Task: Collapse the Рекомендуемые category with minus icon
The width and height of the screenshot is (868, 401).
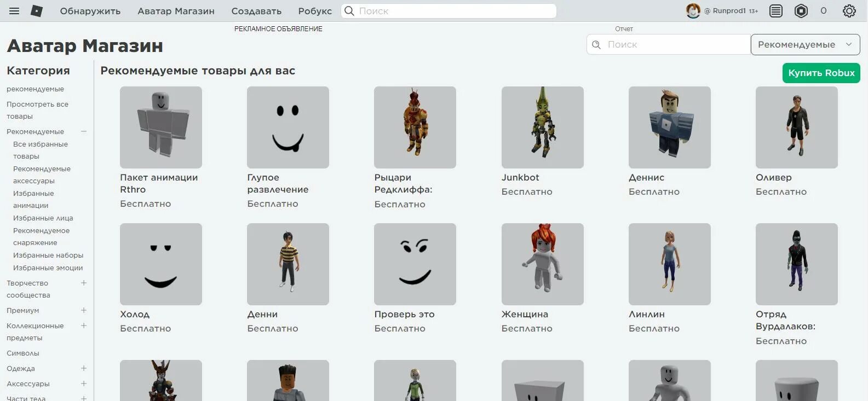Action: click(84, 131)
